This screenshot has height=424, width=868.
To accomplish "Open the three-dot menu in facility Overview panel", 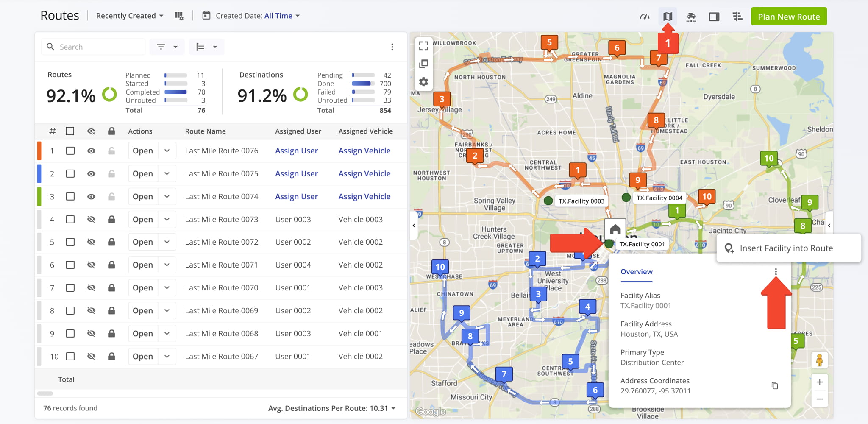I will (776, 272).
